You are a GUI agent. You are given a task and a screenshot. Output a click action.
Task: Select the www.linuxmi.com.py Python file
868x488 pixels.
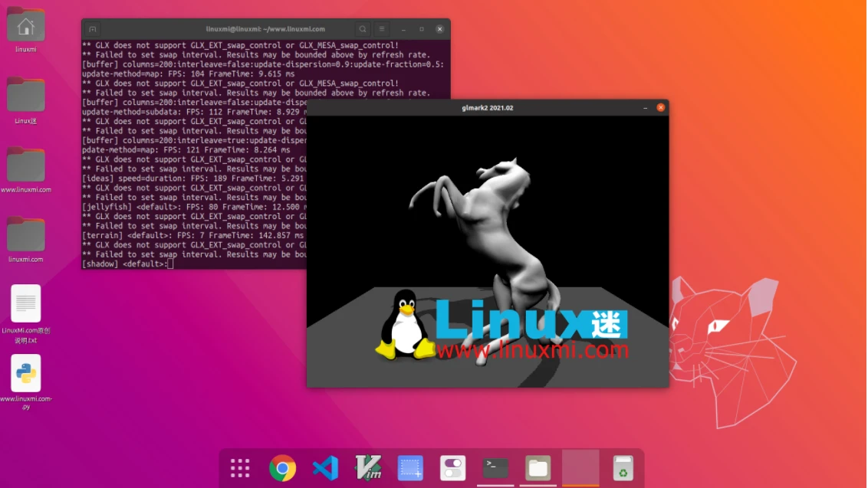coord(25,382)
